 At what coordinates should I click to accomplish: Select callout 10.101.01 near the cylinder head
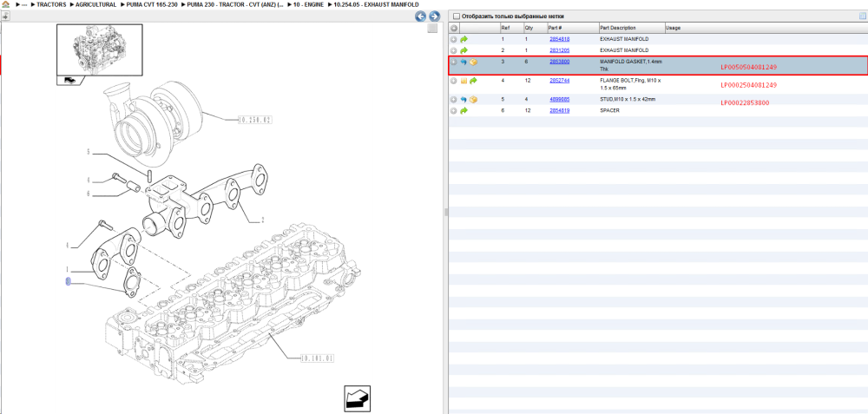pyautogui.click(x=317, y=358)
